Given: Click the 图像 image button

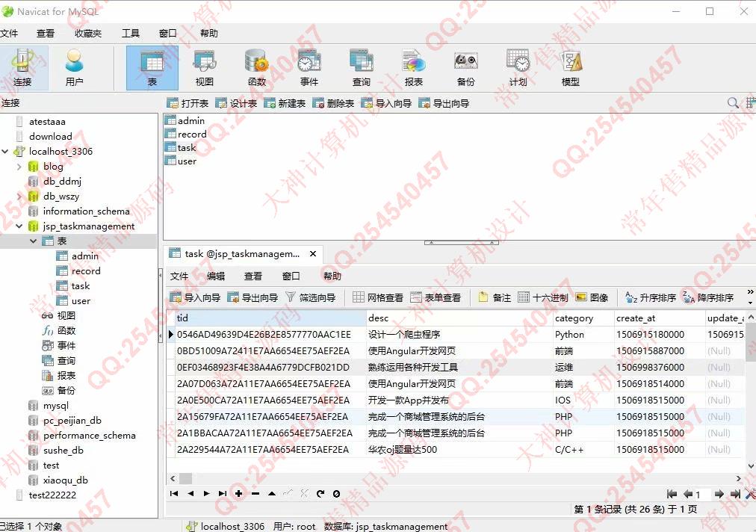Looking at the screenshot, I should [592, 297].
